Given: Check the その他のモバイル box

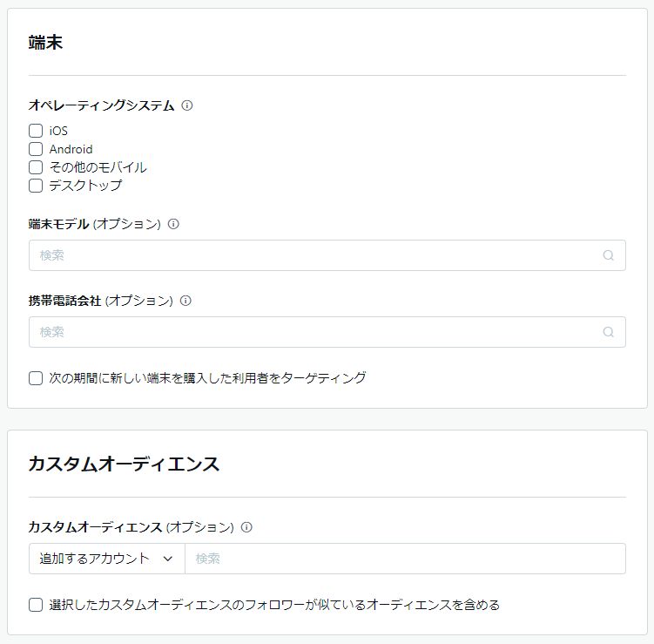Looking at the screenshot, I should (x=36, y=167).
